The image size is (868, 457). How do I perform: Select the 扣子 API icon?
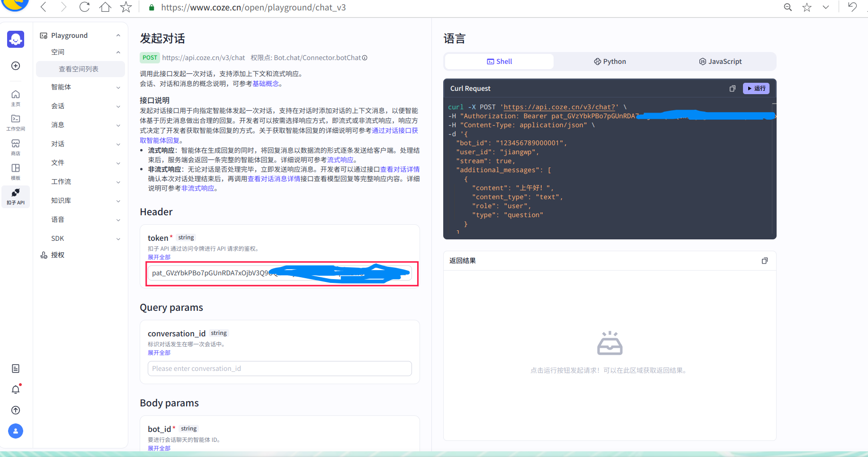coord(16,196)
